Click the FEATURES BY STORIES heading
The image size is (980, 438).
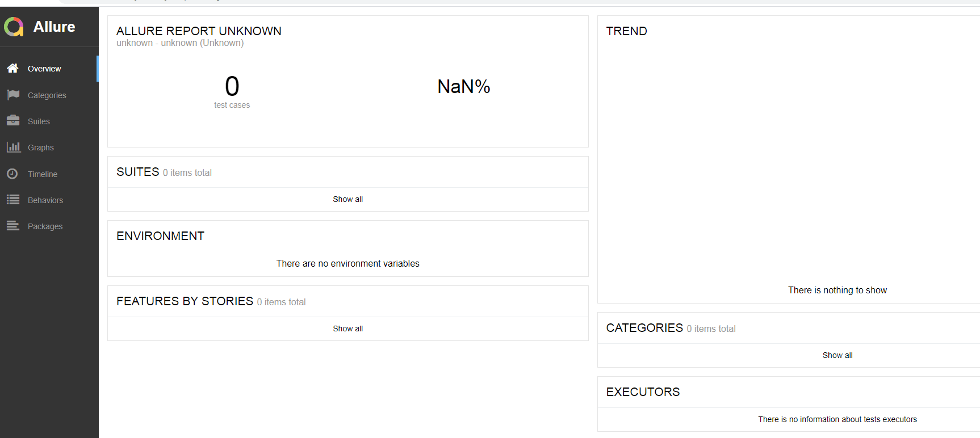pyautogui.click(x=185, y=301)
